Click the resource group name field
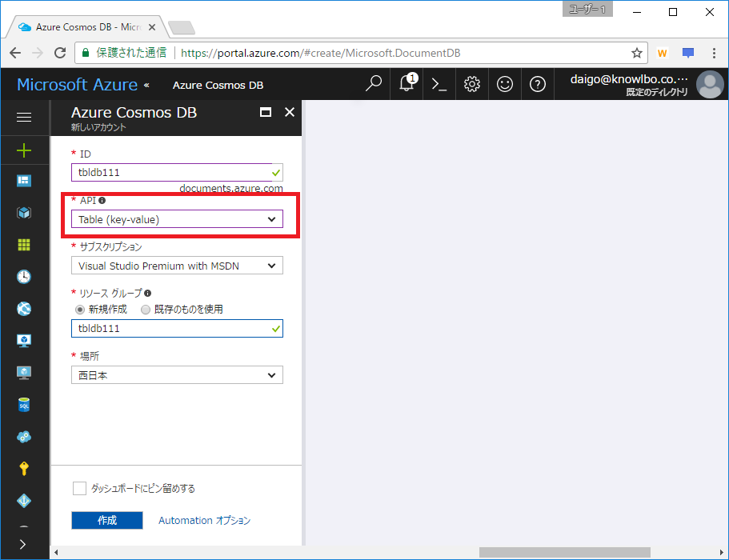Viewport: 729px width, 560px height. coord(177,329)
